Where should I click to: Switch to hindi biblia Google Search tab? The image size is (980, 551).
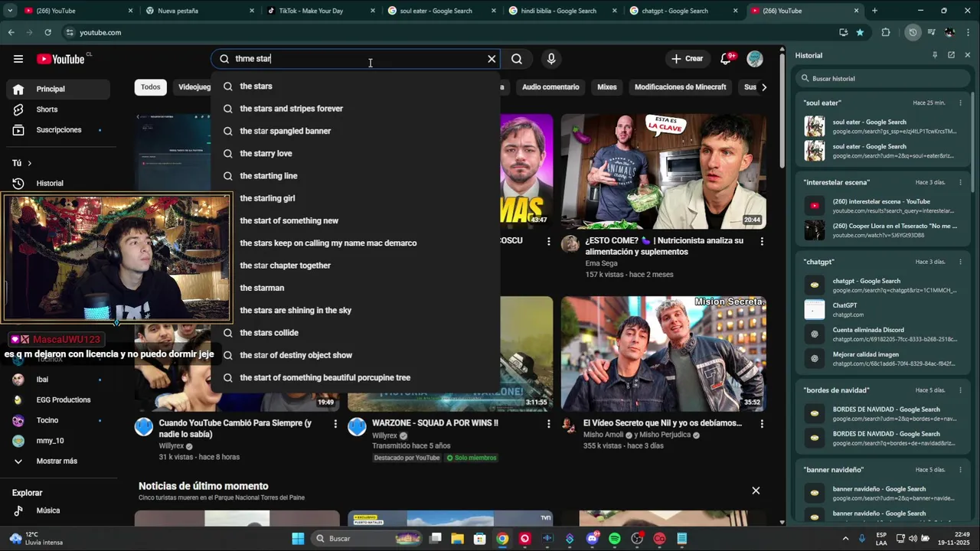[561, 11]
